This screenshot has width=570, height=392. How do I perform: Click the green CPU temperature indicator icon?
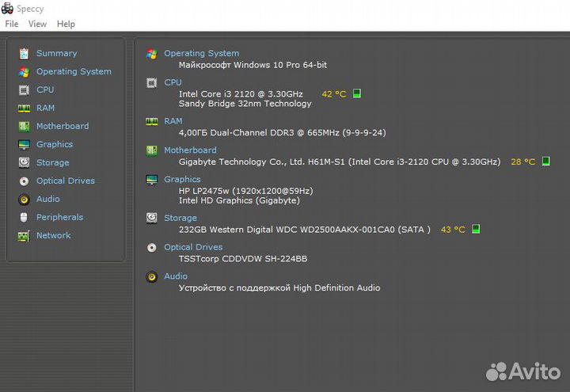pyautogui.click(x=357, y=93)
